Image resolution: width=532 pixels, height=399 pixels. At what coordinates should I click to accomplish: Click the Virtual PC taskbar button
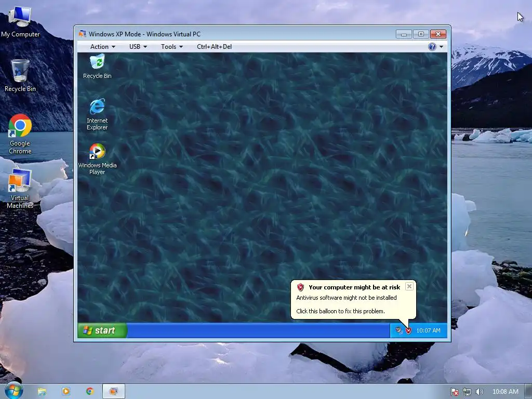coord(114,392)
